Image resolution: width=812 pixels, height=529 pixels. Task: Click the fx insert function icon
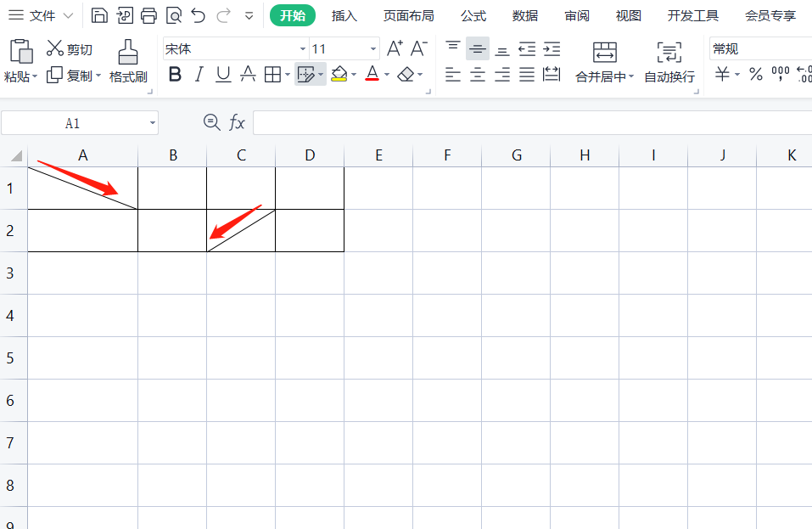click(x=237, y=123)
